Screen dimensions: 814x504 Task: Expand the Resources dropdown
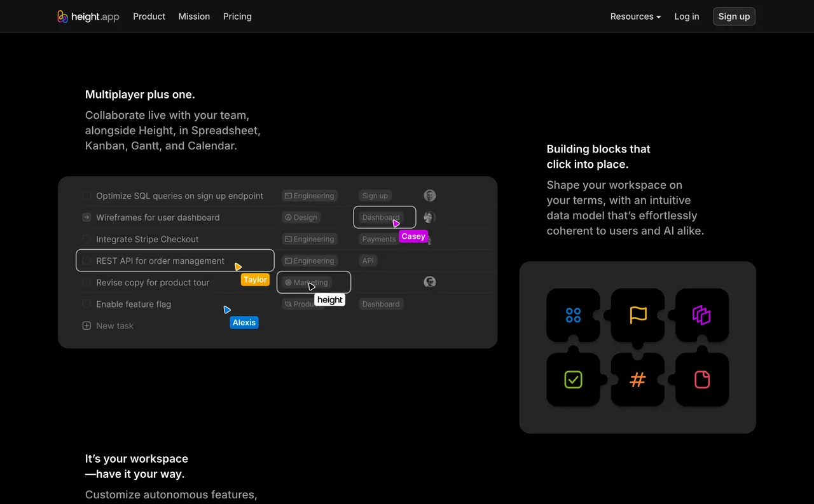(x=635, y=16)
